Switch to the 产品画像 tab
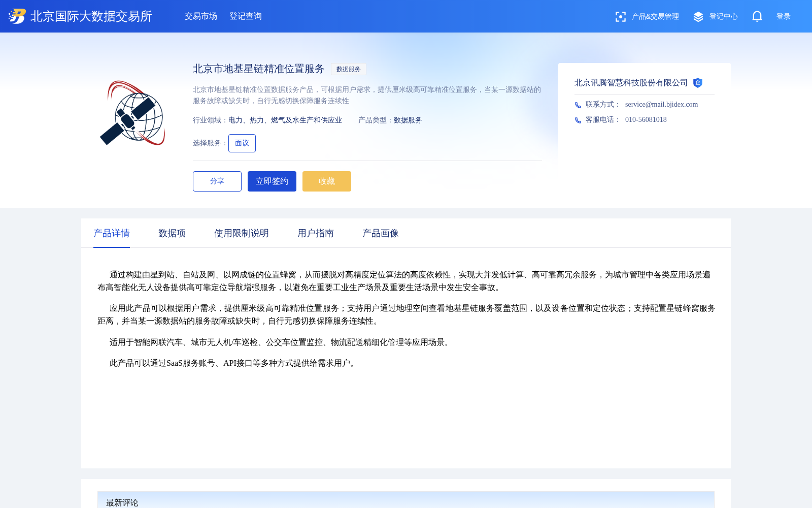The image size is (812, 508). pos(381,233)
